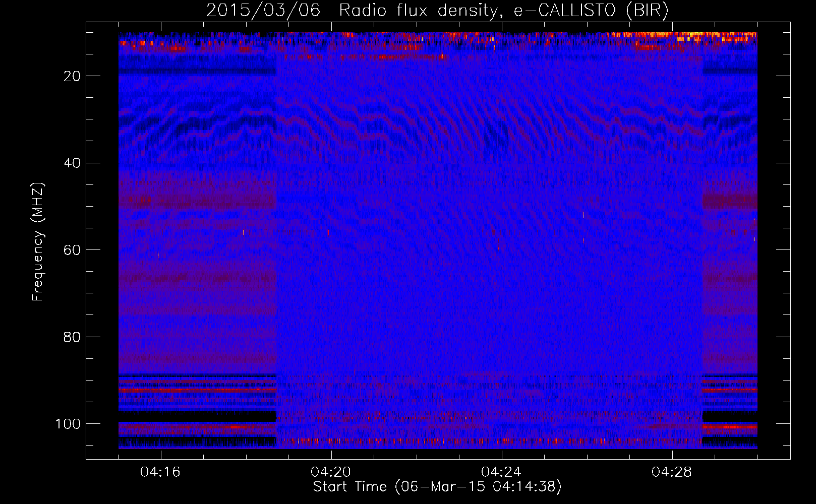Click the 04:24 time tick label

click(501, 472)
